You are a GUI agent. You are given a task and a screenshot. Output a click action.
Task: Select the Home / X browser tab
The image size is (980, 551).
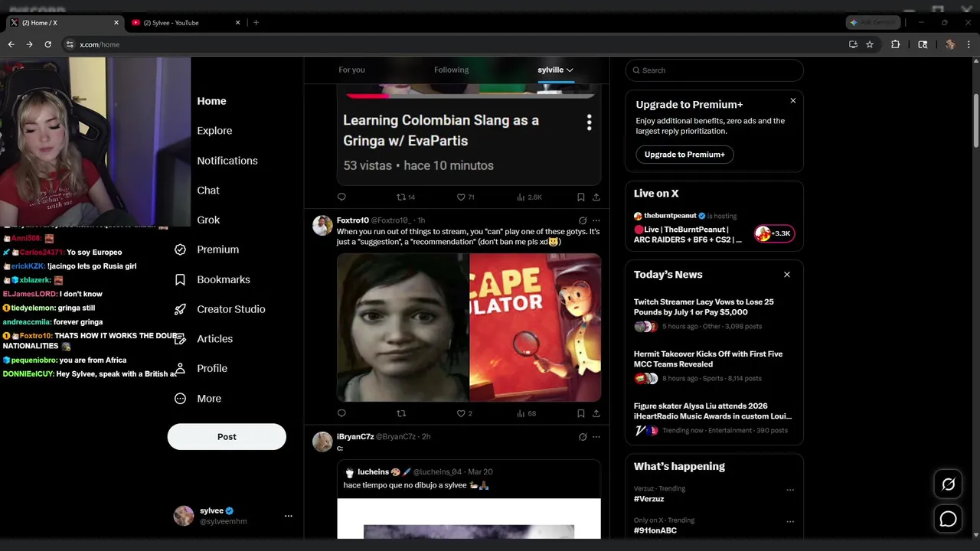64,22
